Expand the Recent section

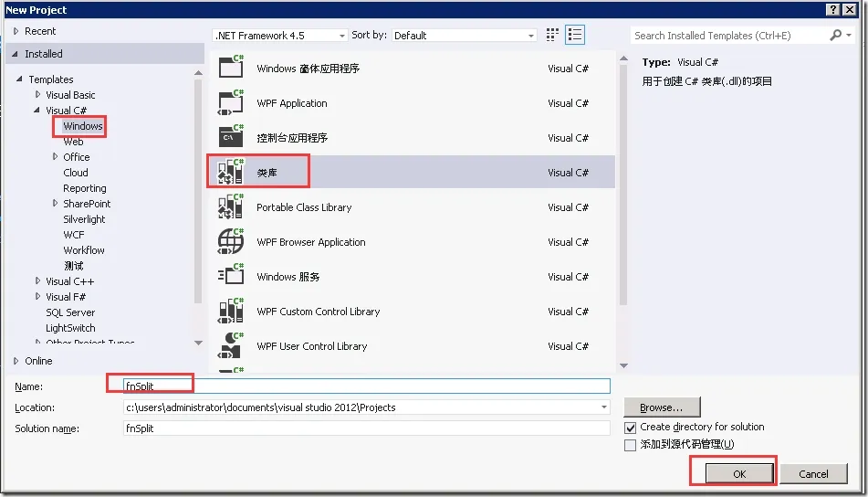[16, 31]
